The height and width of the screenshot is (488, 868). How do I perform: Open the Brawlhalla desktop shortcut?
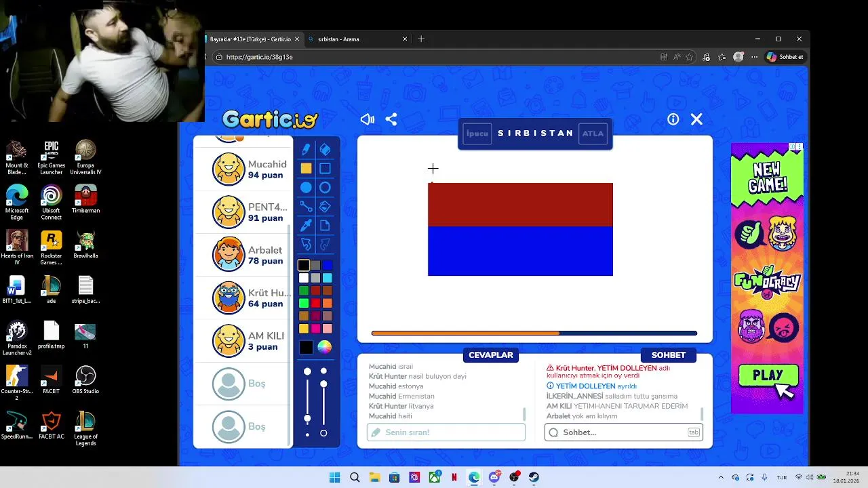[x=85, y=245]
